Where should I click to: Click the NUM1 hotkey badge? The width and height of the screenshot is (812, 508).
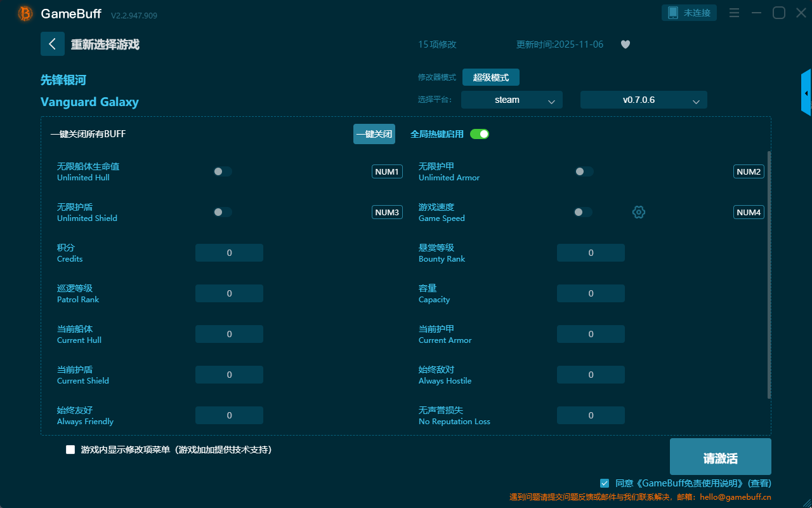pos(387,171)
